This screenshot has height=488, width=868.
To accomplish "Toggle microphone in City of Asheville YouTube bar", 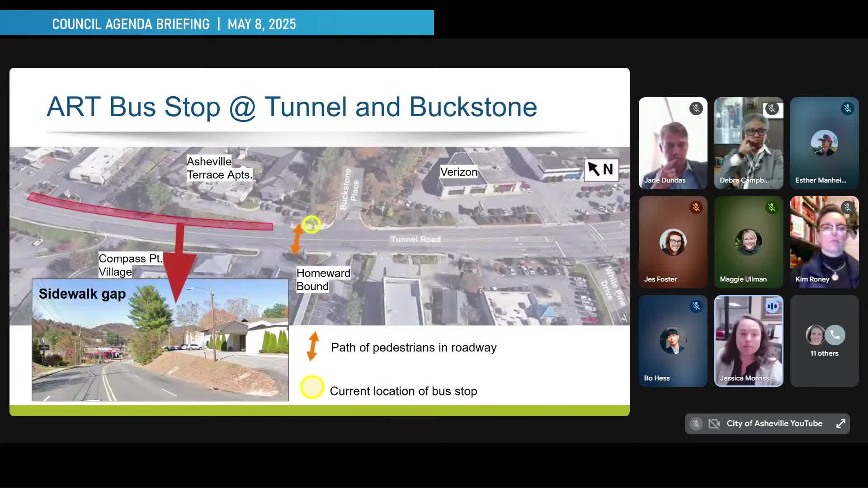I will pyautogui.click(x=696, y=424).
